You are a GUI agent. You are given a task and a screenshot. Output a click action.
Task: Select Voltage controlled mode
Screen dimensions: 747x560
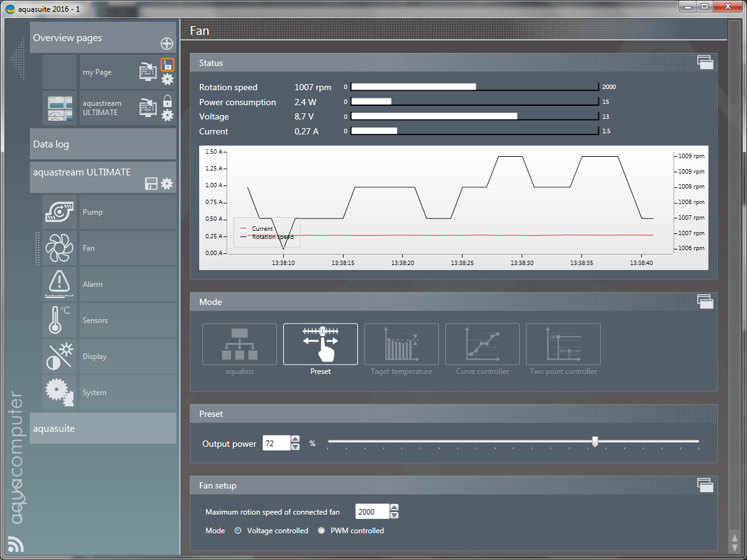238,531
